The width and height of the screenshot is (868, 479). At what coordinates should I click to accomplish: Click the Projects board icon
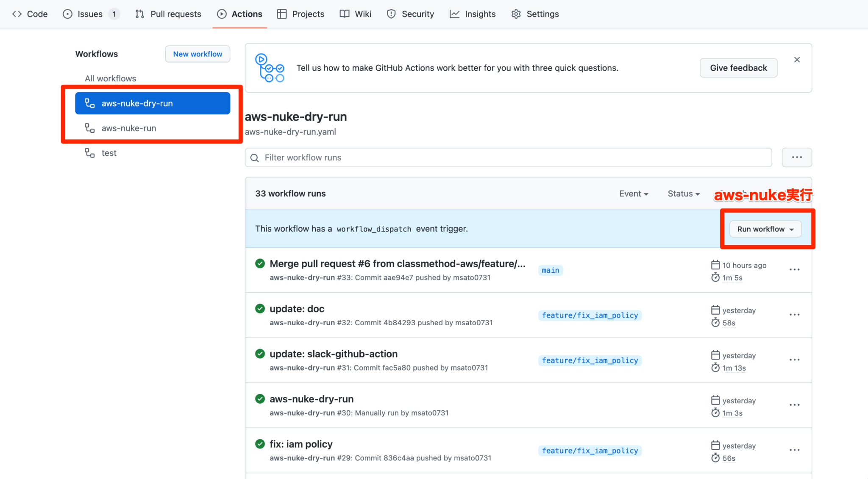coord(281,14)
